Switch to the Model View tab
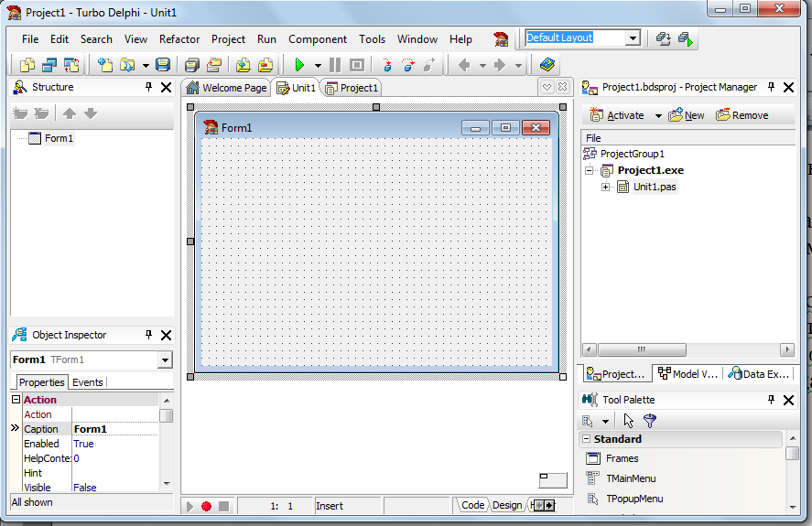This screenshot has height=526, width=812. tap(688, 374)
